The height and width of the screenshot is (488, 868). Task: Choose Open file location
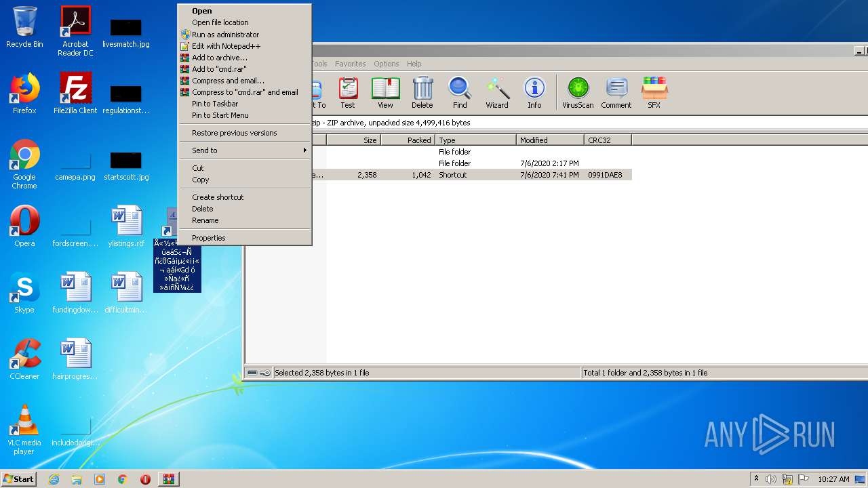(244, 22)
